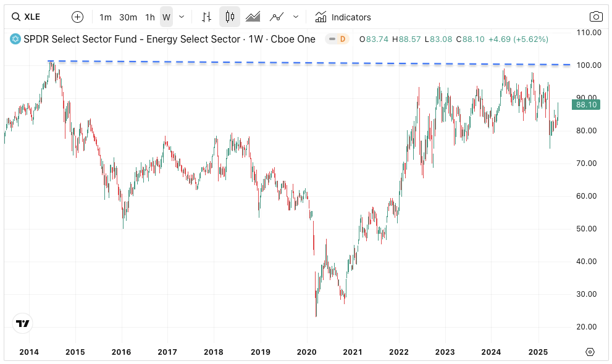Click the low value L83.08
Viewport: 612px width, 364px height.
tap(438, 39)
